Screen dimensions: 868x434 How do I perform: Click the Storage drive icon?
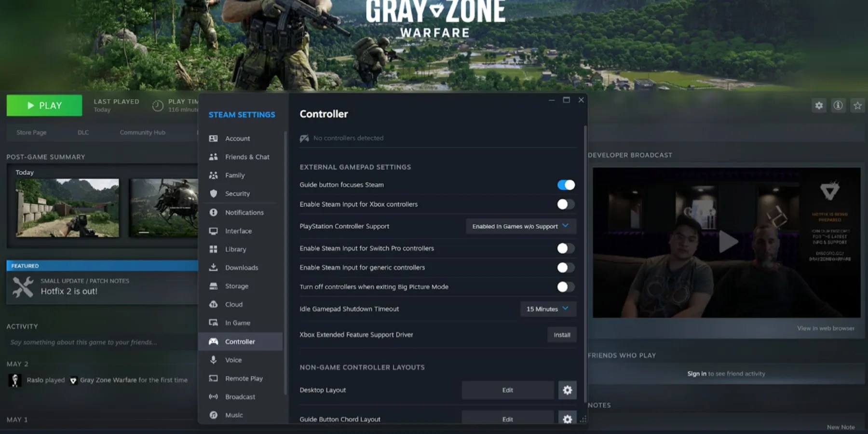click(213, 286)
